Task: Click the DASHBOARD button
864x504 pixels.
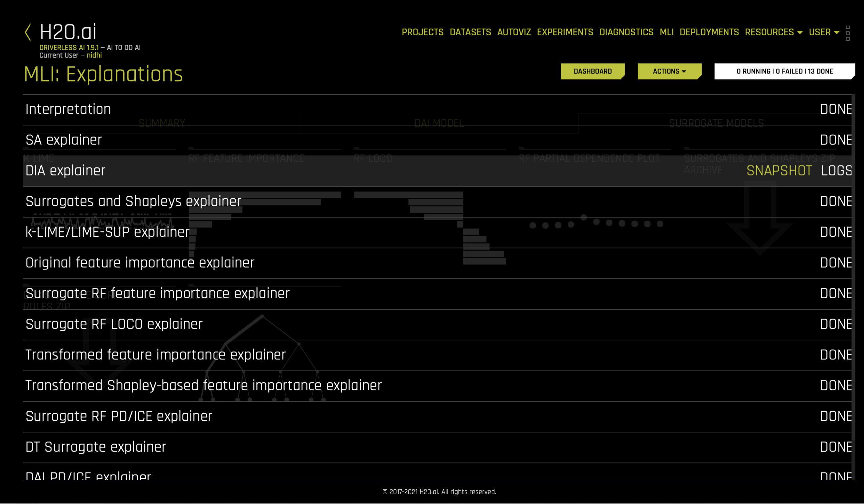Action: tap(592, 71)
